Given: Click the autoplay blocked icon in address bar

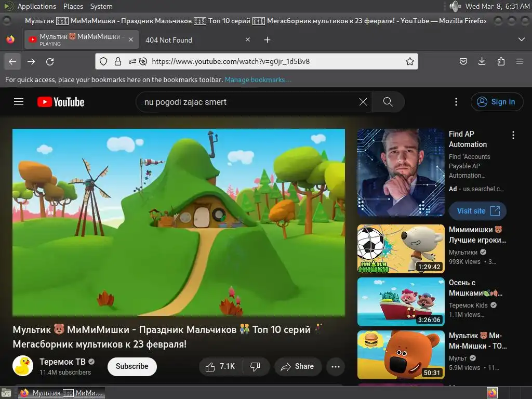Looking at the screenshot, I should [x=143, y=61].
